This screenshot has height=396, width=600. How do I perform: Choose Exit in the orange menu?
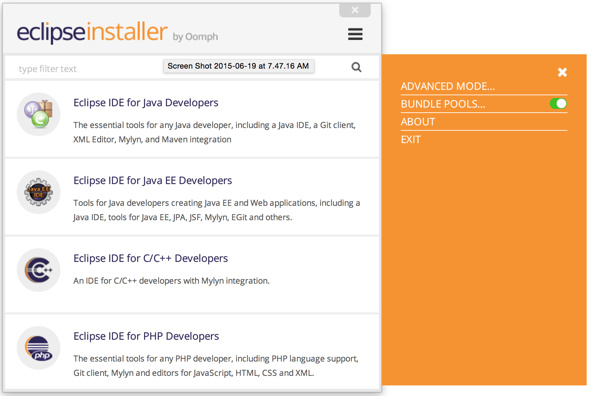coord(411,140)
